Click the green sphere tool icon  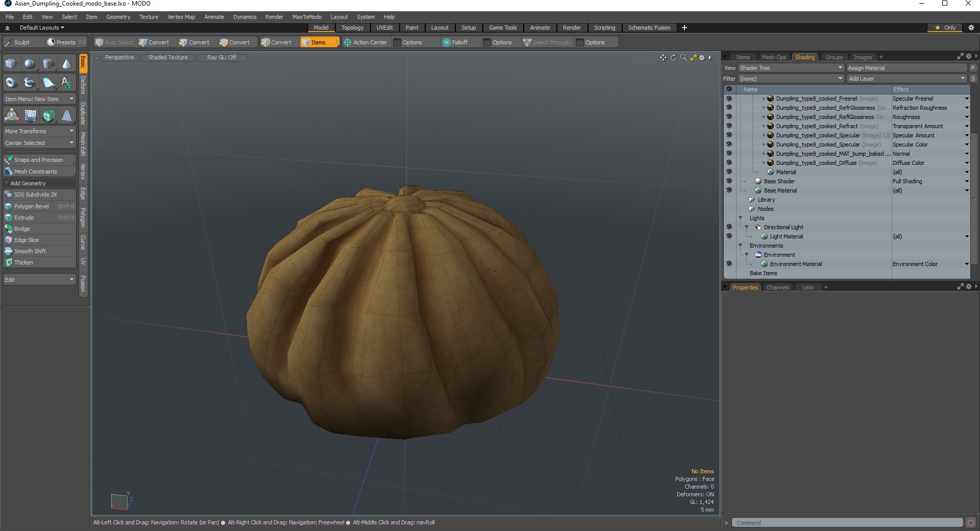pyautogui.click(x=48, y=115)
